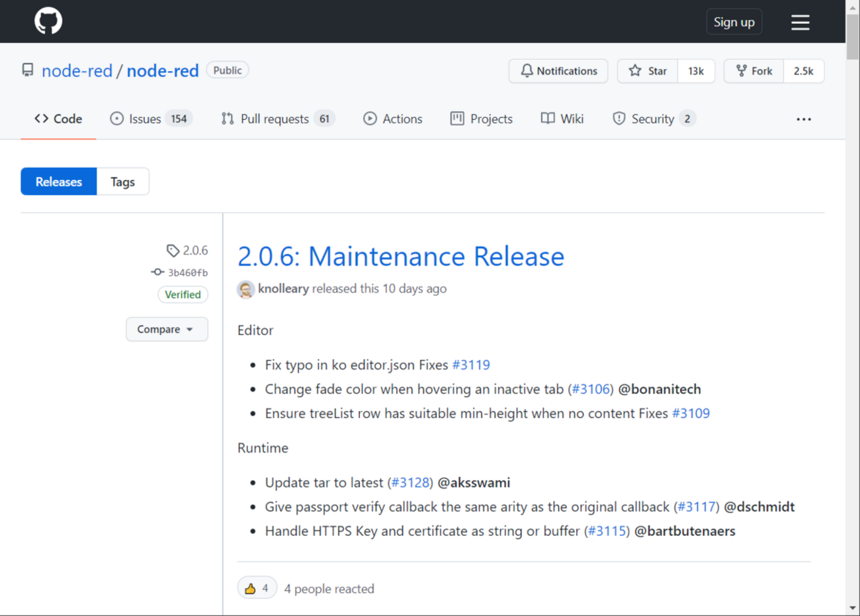The image size is (860, 616).
Task: Visit @aksswami profile
Action: point(474,483)
